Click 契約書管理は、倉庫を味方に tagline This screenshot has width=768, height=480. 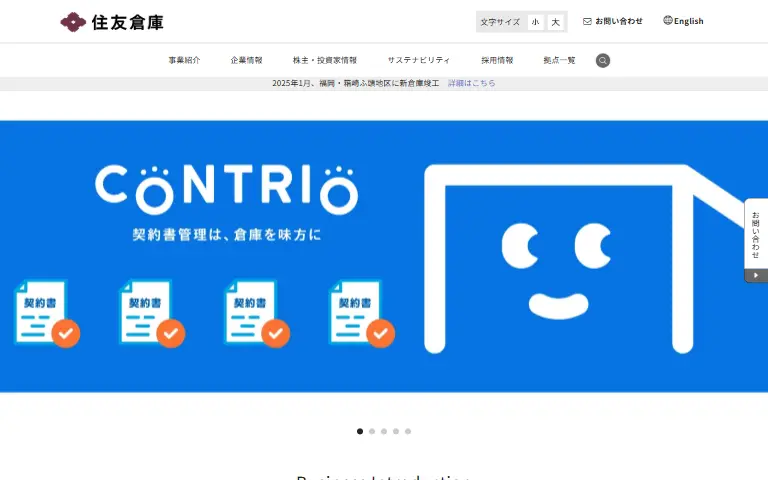[227, 235]
